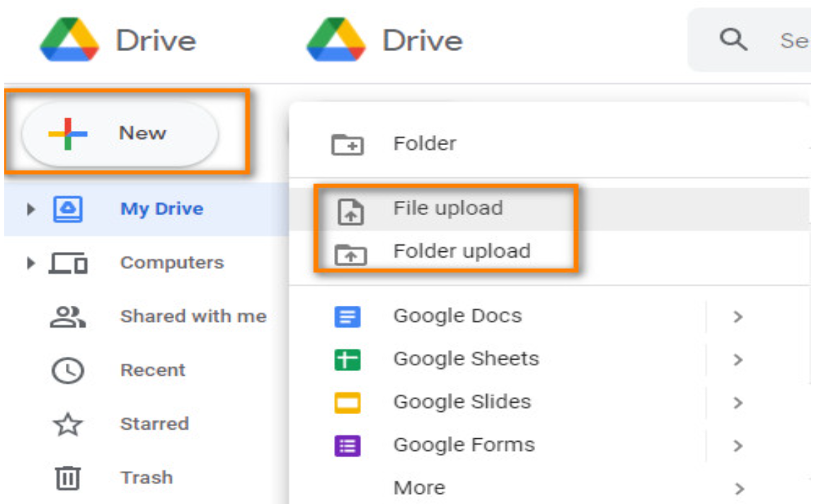Click the My Drive icon
Screen dimensions: 814x504
pos(67,209)
